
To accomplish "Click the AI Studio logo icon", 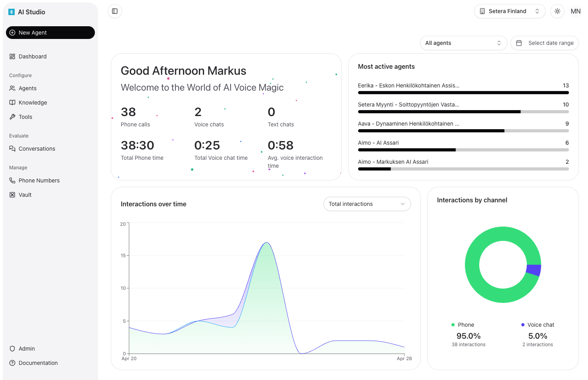I will coord(12,12).
